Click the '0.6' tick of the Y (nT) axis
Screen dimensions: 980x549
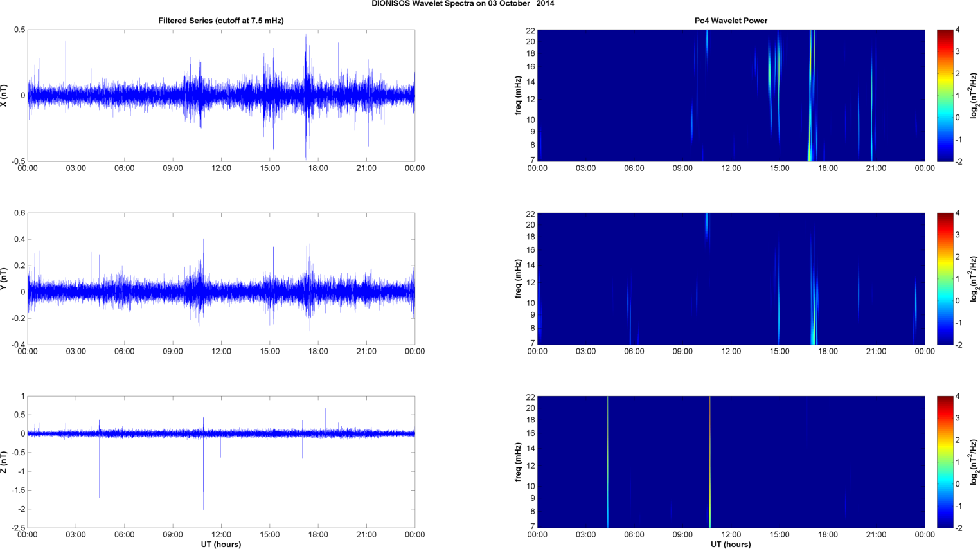point(19,213)
